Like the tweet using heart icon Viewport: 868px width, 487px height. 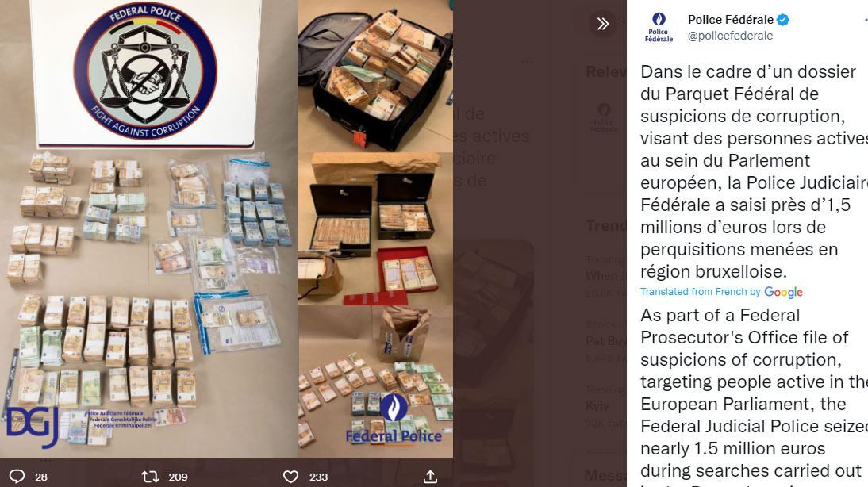pos(290,477)
